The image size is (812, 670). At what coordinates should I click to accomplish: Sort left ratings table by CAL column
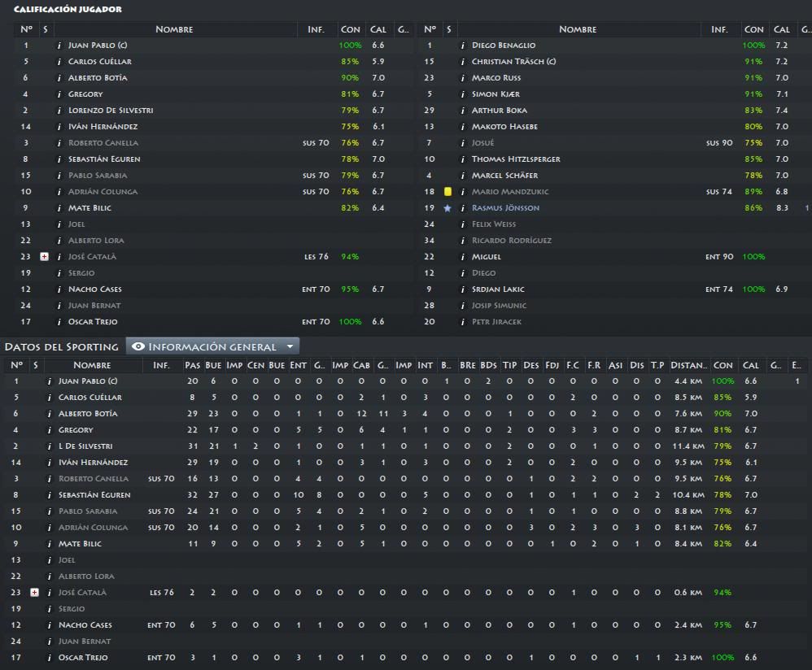(x=378, y=29)
